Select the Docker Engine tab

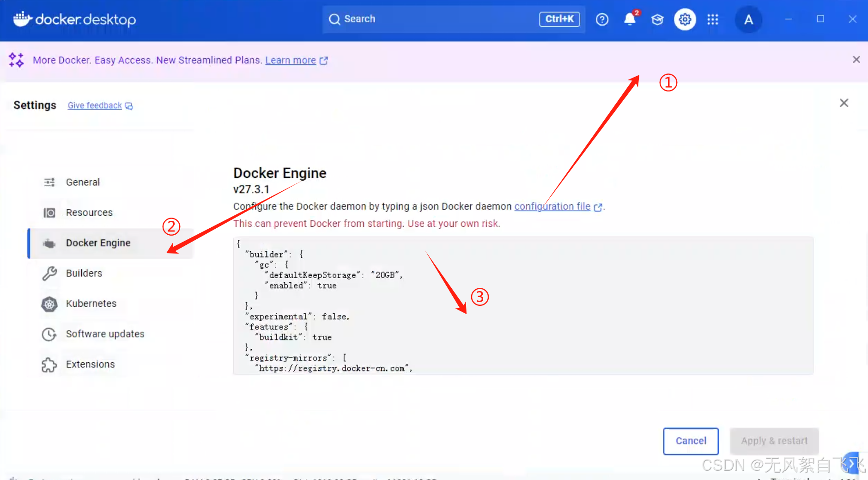coord(111,243)
